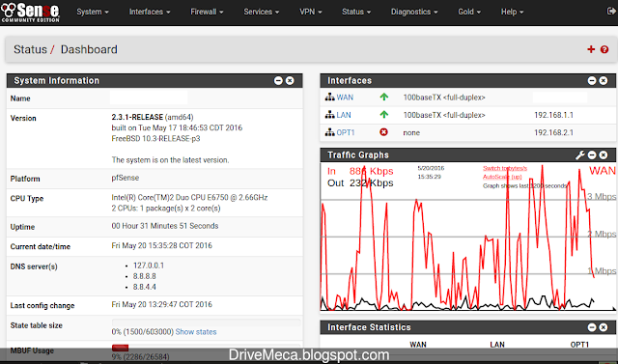Screen dimensions: 618x364
Task: Minimize the System Information widget
Action: [x=278, y=81]
